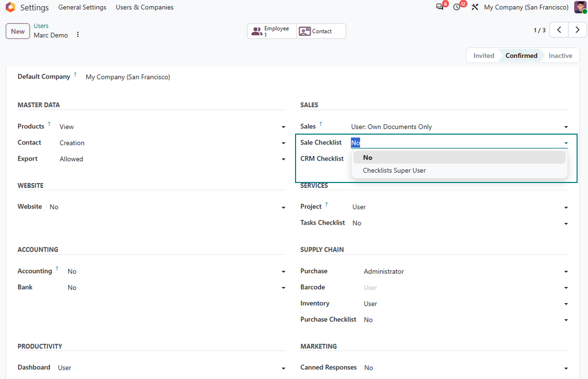Image resolution: width=588 pixels, height=379 pixels.
Task: Open the developer tools wrench icon
Action: [475, 7]
